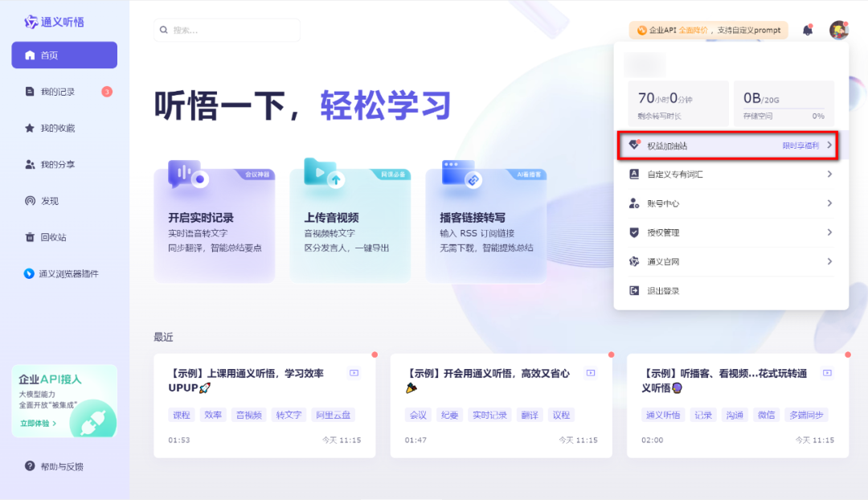Click 立即体验 on the API banner
The width and height of the screenshot is (868, 500).
[38, 423]
